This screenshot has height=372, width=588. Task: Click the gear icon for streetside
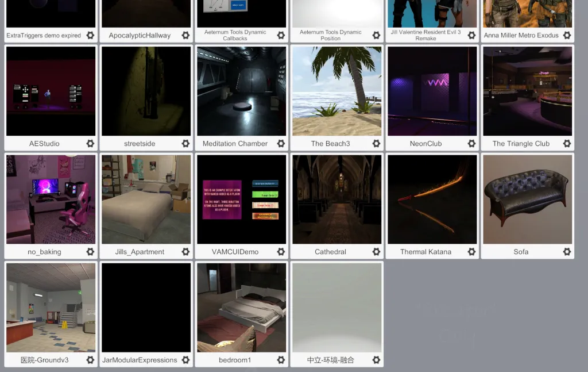pyautogui.click(x=185, y=143)
